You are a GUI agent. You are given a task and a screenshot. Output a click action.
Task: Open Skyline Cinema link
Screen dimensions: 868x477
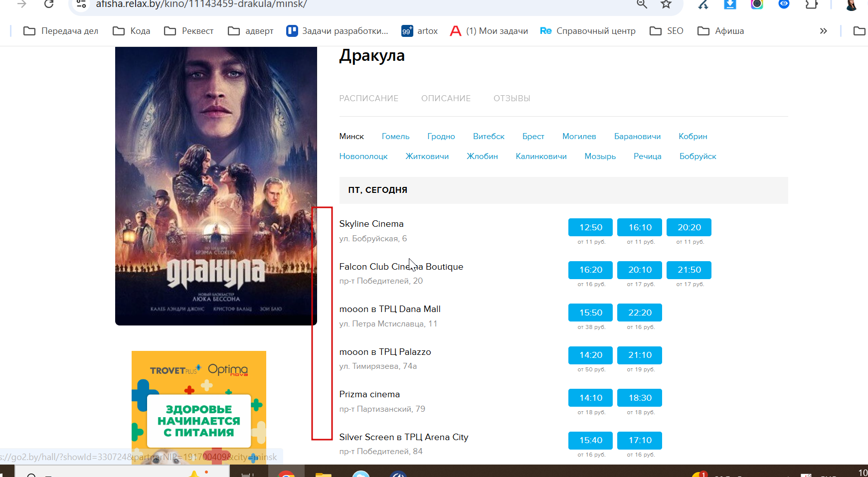(371, 224)
